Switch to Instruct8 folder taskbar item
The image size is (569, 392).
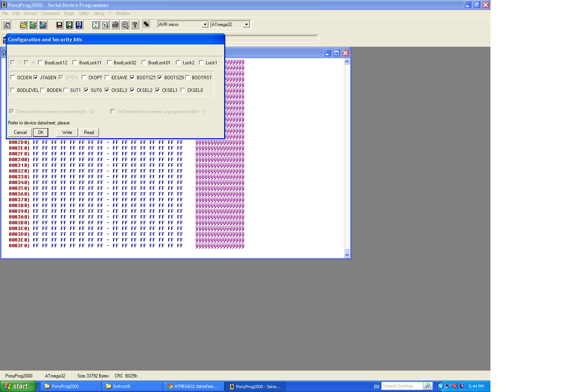tap(132, 386)
